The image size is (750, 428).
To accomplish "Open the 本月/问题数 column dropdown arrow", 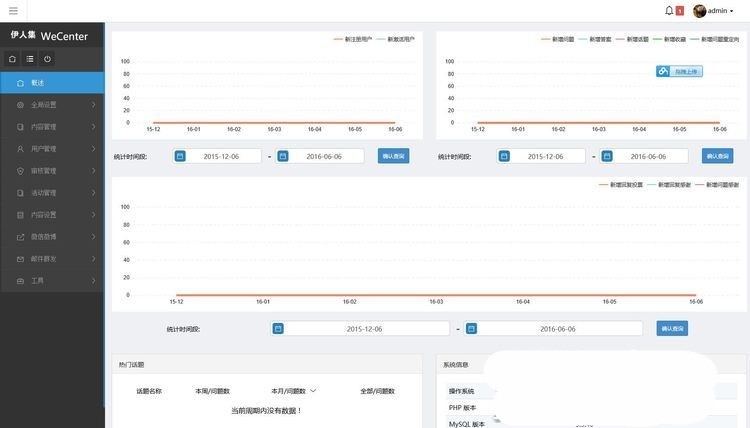I will tap(313, 391).
